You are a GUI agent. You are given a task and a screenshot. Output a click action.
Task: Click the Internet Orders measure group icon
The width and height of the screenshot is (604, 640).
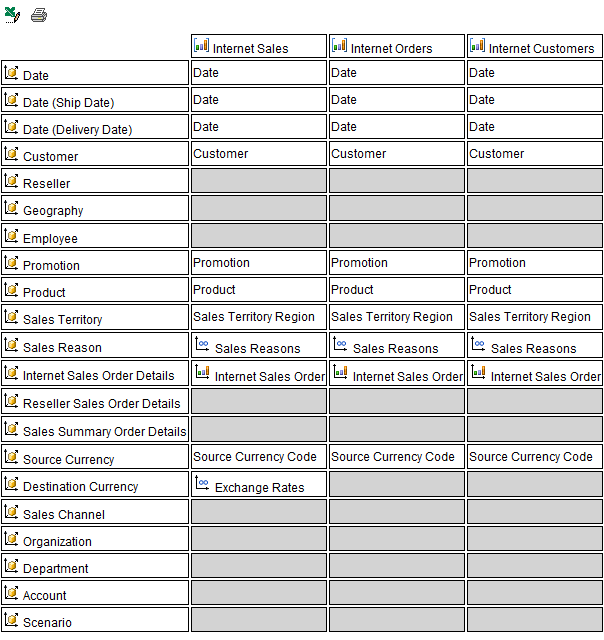(339, 46)
